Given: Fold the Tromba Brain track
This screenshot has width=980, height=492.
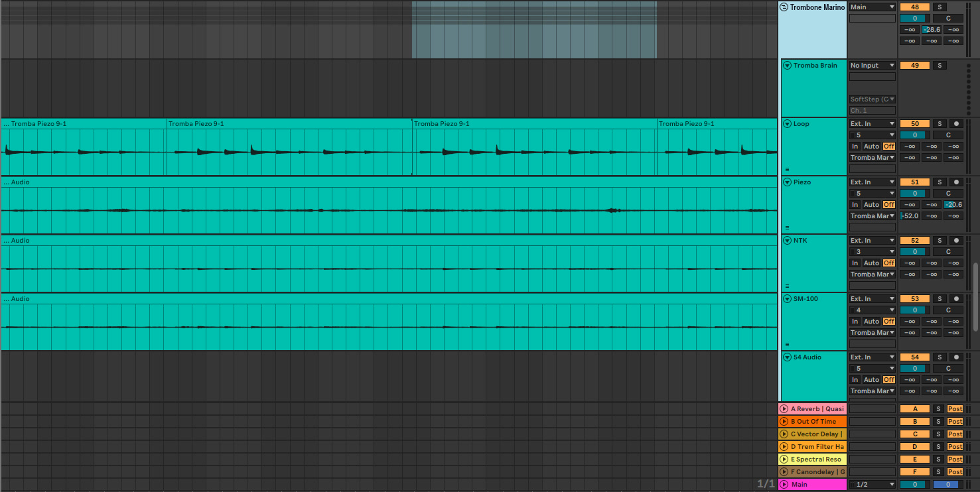Looking at the screenshot, I should [x=787, y=66].
